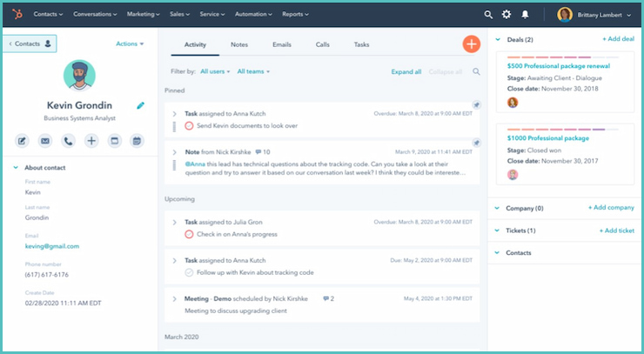Image resolution: width=644 pixels, height=354 pixels.
Task: Click Brittany Lambert's avatar photo
Action: point(565,15)
